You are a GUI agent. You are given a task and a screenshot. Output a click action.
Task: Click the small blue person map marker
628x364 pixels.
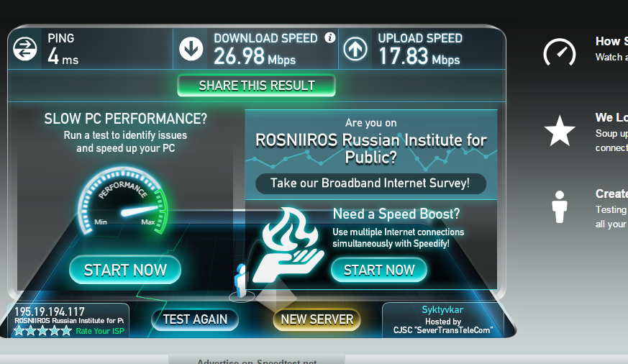click(242, 281)
